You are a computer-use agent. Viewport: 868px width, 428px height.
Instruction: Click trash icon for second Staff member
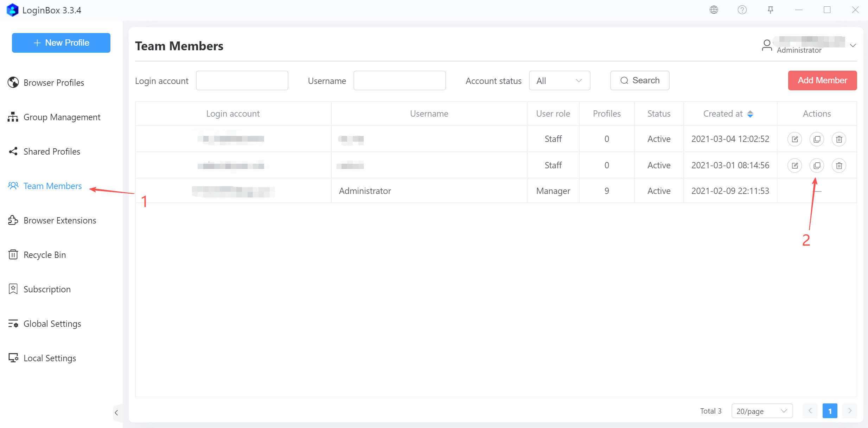click(x=839, y=166)
